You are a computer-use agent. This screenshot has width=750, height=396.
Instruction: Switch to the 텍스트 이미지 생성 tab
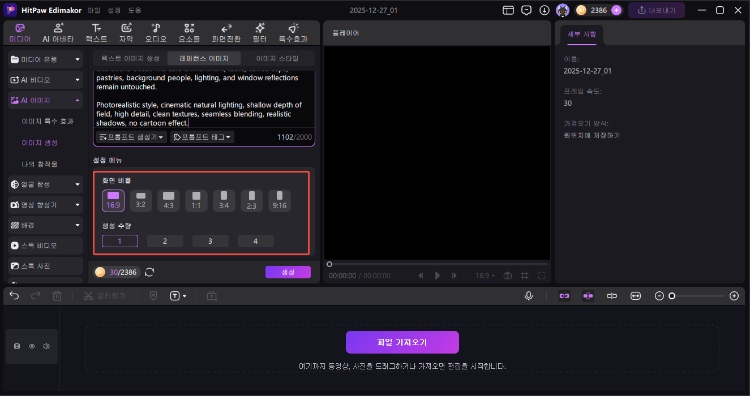[131, 58]
